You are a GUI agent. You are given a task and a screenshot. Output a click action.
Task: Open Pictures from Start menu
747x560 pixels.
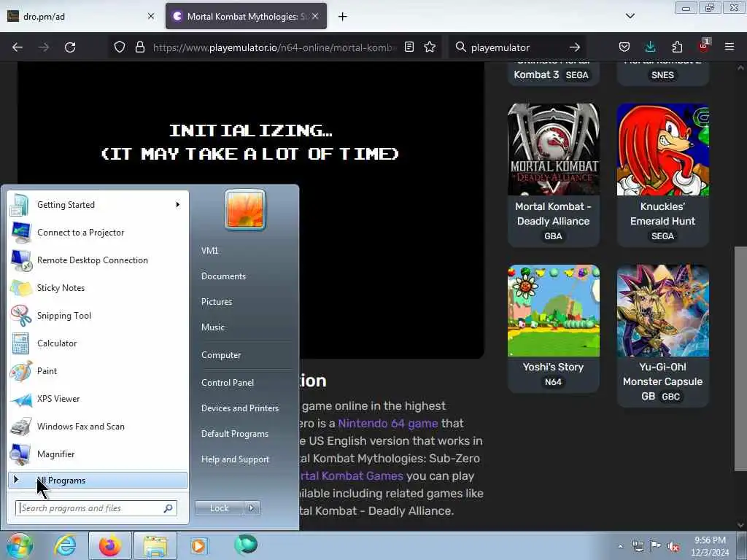[x=217, y=301]
